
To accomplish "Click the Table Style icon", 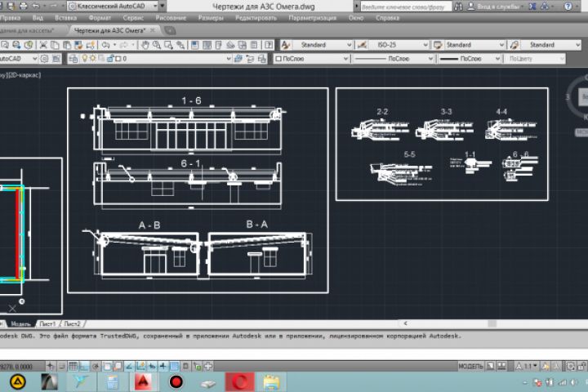I will [437, 45].
